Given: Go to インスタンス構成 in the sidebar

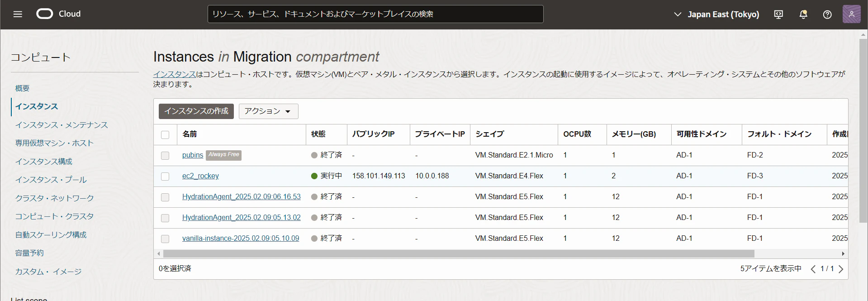Looking at the screenshot, I should (x=44, y=162).
